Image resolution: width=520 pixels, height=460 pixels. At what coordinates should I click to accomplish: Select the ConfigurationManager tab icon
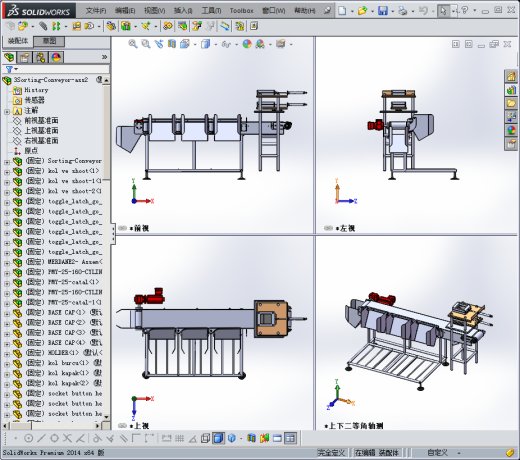tap(40, 58)
